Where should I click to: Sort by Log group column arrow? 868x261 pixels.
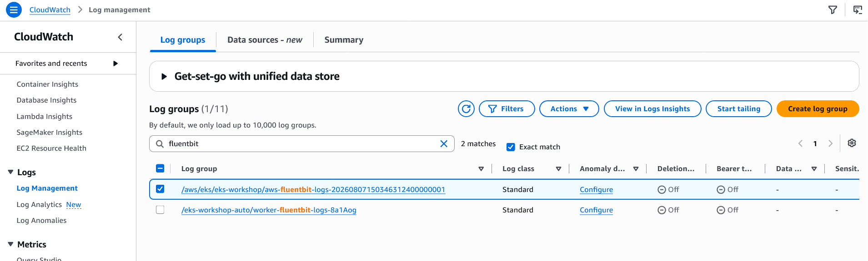tap(481, 169)
